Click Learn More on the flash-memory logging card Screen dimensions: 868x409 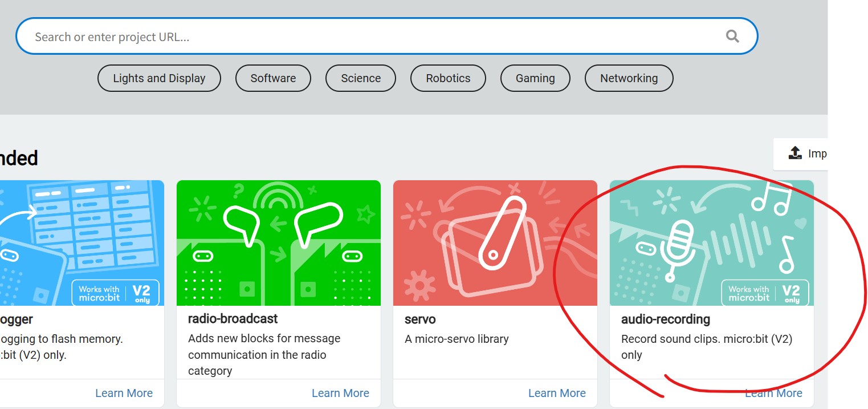tap(124, 393)
